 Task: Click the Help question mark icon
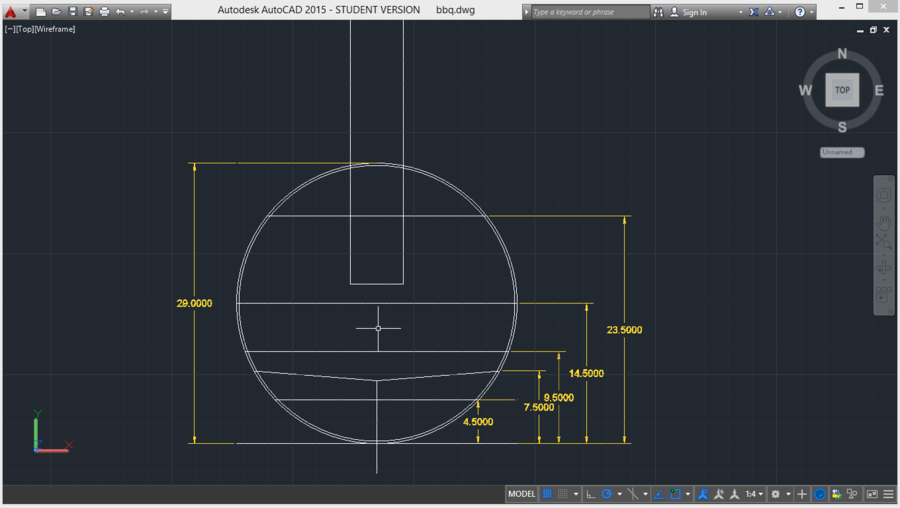click(x=799, y=12)
